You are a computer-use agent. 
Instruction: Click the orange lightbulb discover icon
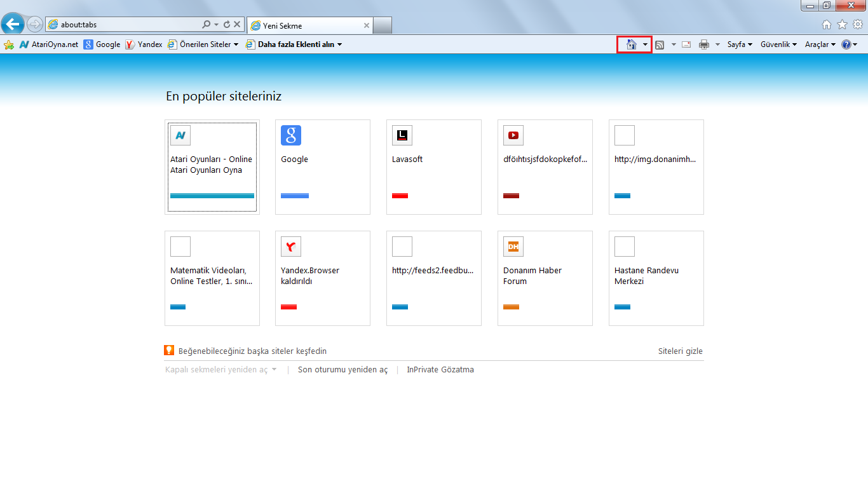point(169,350)
